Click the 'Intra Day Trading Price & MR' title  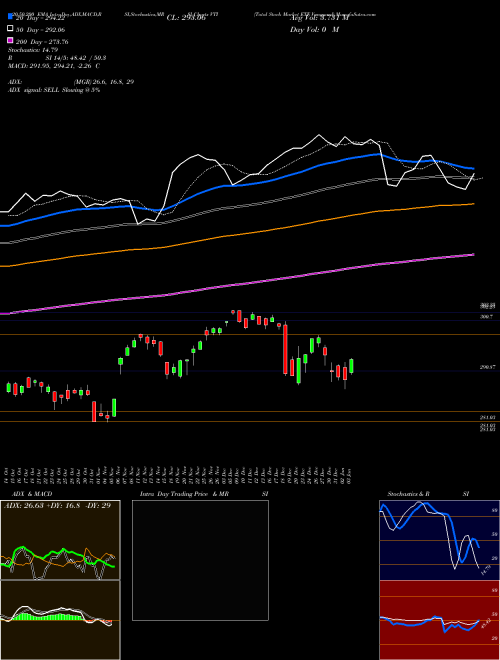click(x=184, y=494)
